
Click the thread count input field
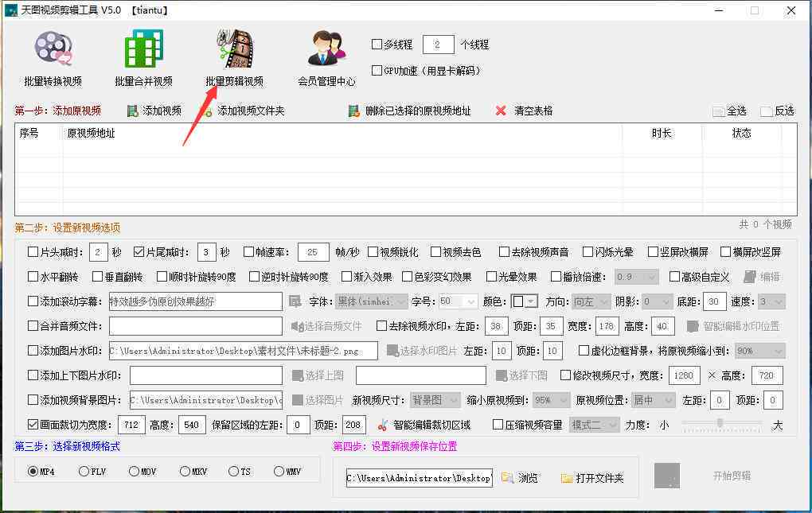tap(438, 45)
